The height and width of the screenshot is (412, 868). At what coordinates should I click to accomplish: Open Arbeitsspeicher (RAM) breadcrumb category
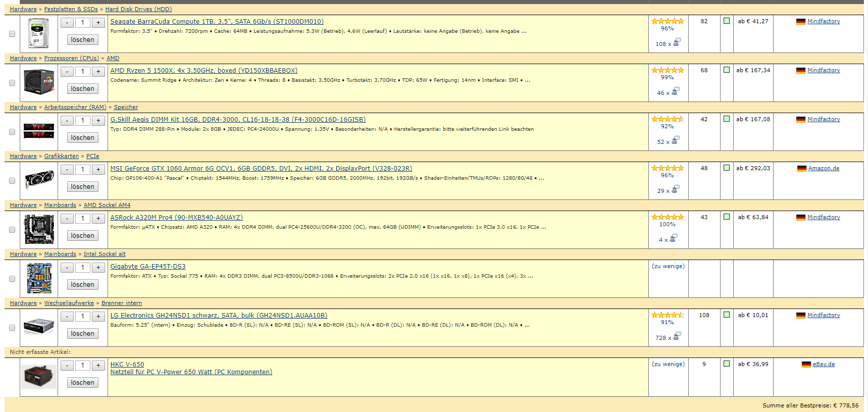(75, 107)
